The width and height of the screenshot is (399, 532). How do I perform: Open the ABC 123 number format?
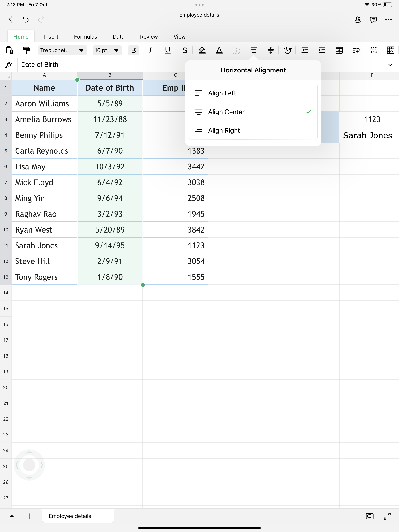point(373,50)
